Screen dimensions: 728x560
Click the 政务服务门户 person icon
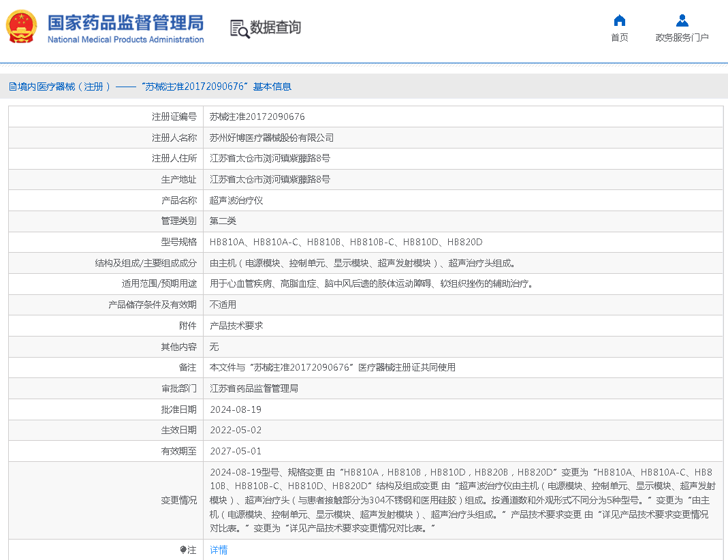coord(682,20)
